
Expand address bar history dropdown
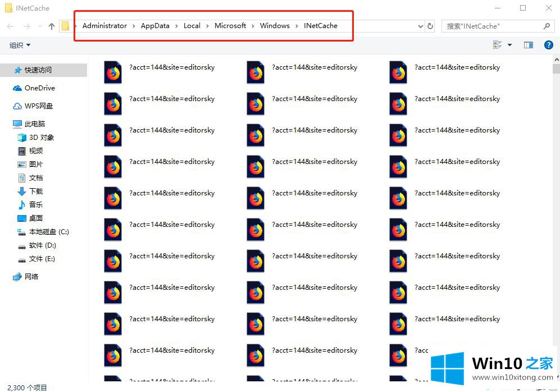[x=421, y=26]
